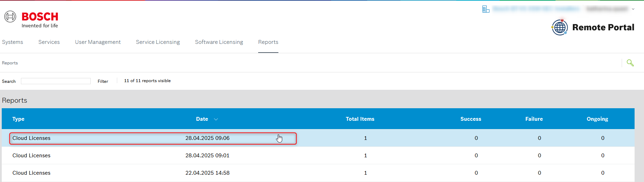
Task: Switch to Service Licensing tab
Action: click(158, 42)
